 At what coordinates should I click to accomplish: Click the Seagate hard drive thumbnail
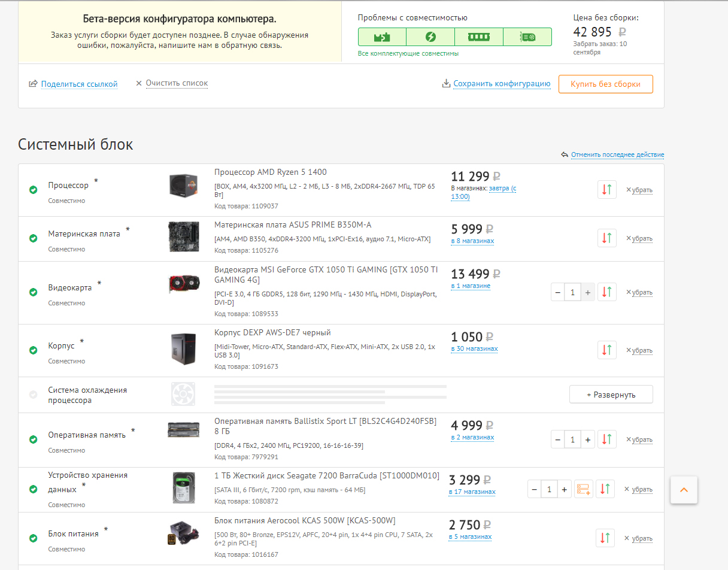[184, 489]
